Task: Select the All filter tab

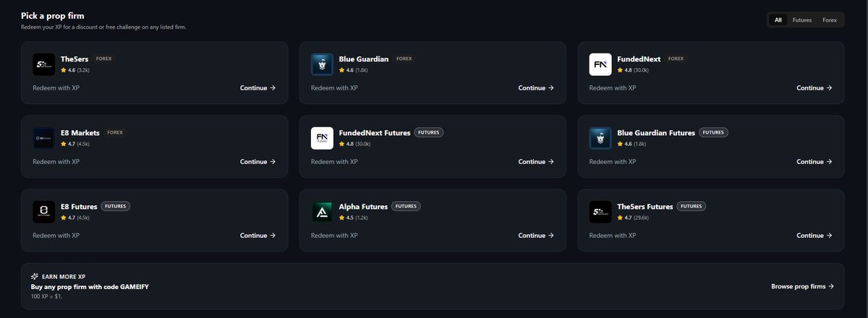Action: [778, 20]
